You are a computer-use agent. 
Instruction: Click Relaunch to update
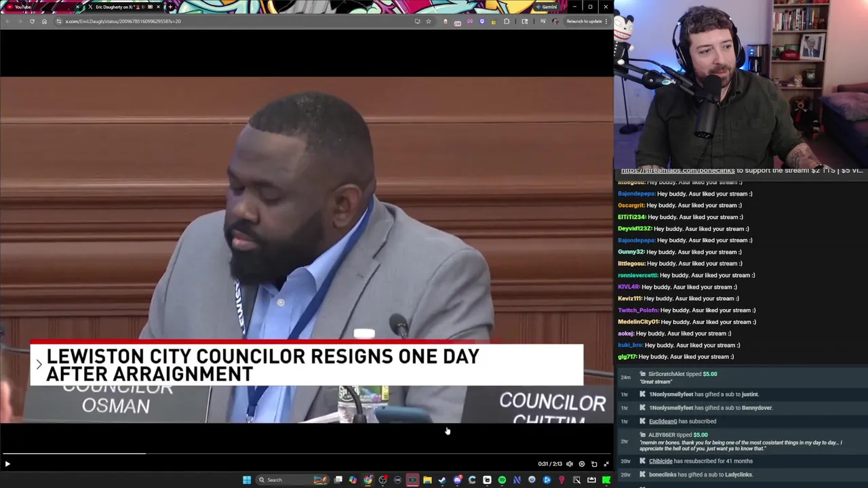(x=584, y=21)
